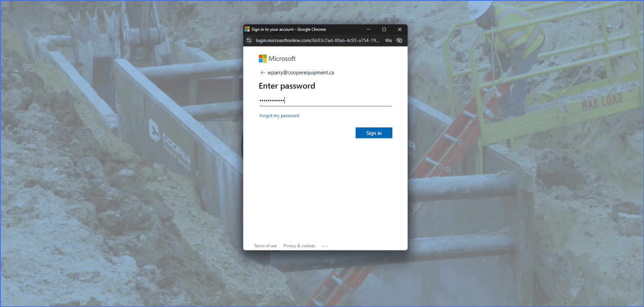Expand the three-dot footer options

click(325, 246)
